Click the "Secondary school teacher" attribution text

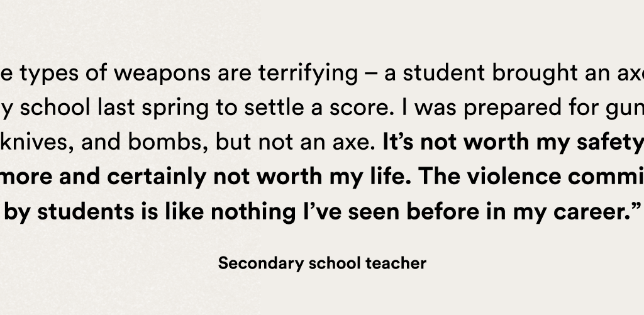click(x=322, y=263)
